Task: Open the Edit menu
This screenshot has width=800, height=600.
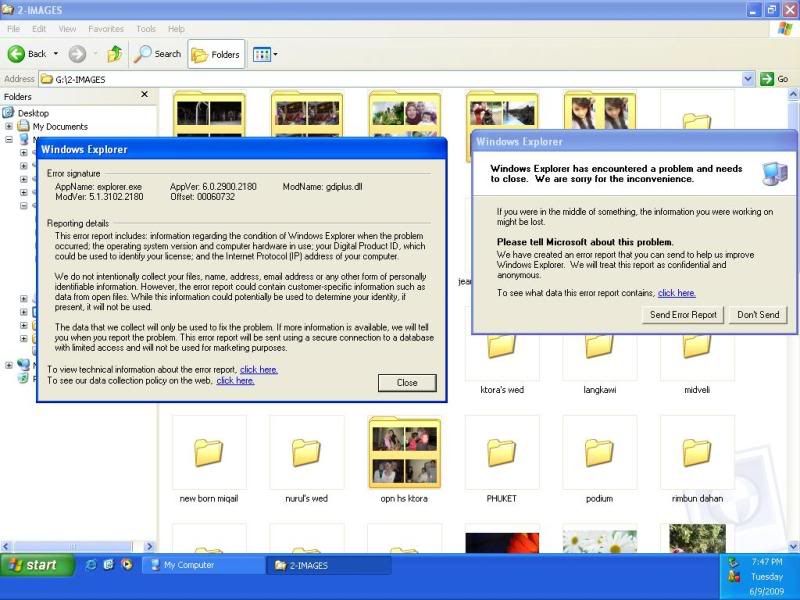Action: pyautogui.click(x=39, y=29)
